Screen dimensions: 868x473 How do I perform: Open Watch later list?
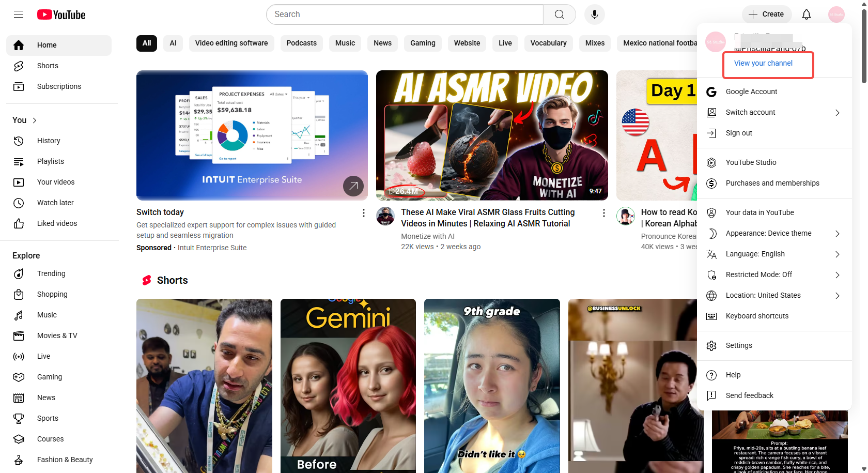click(x=59, y=203)
